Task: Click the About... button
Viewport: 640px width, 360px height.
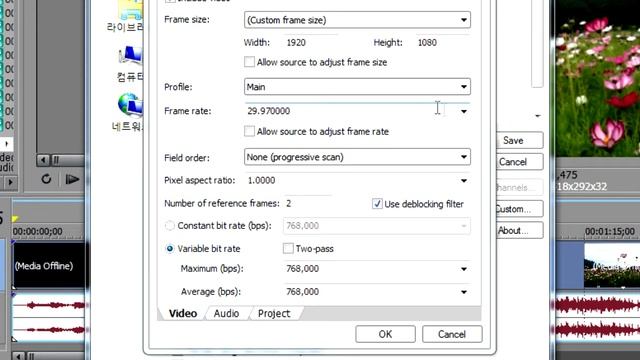Action: pos(520,231)
